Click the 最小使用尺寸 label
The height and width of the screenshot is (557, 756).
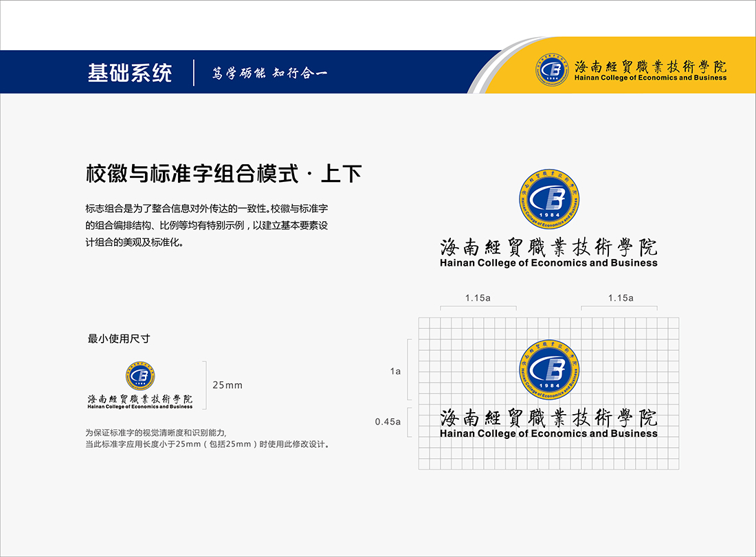[x=119, y=338]
